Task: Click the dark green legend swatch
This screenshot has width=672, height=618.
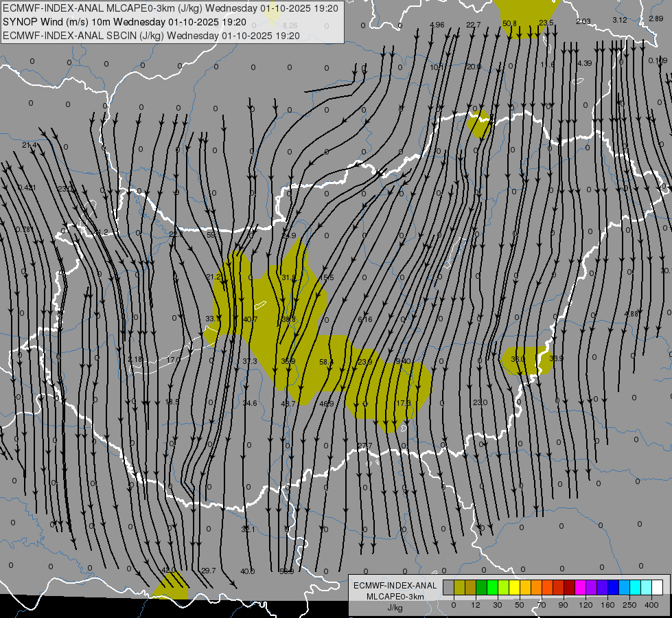Action: pos(482,587)
